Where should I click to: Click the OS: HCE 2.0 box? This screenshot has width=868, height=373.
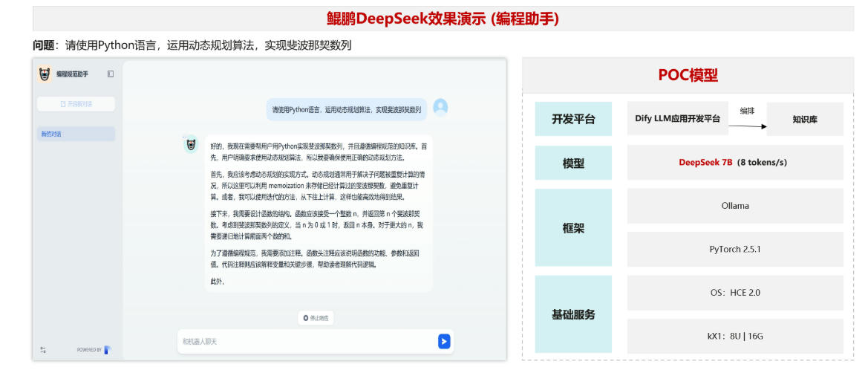(735, 293)
